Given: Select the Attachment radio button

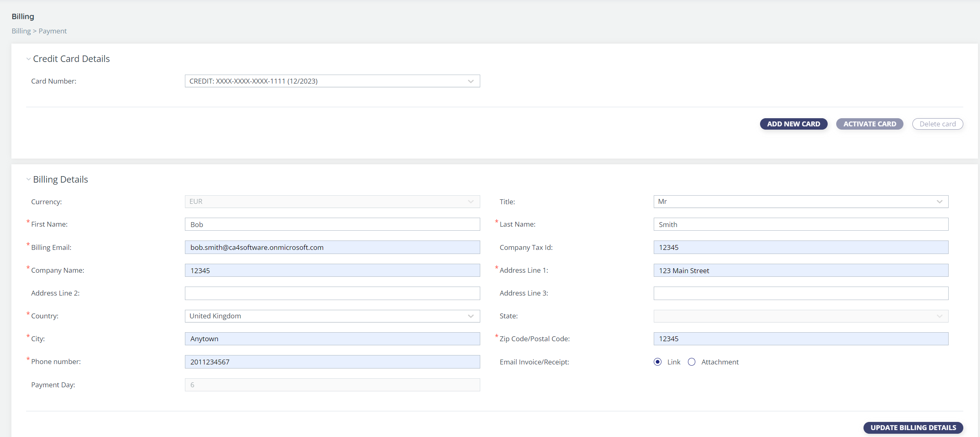Looking at the screenshot, I should [691, 362].
